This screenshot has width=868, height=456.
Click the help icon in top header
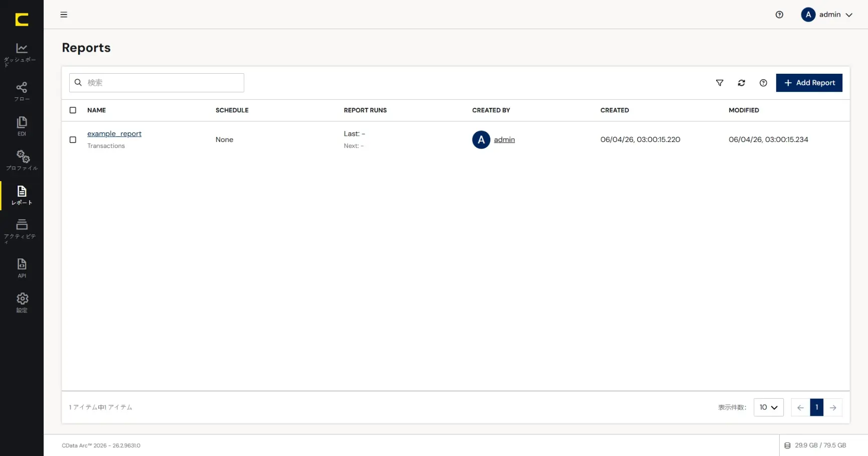click(779, 15)
